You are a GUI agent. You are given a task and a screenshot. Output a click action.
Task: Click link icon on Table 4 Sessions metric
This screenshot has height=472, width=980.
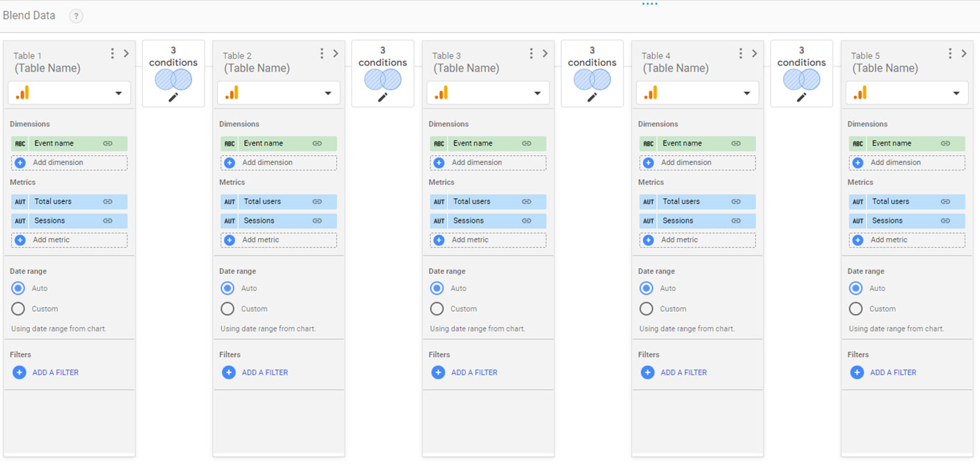(x=736, y=221)
